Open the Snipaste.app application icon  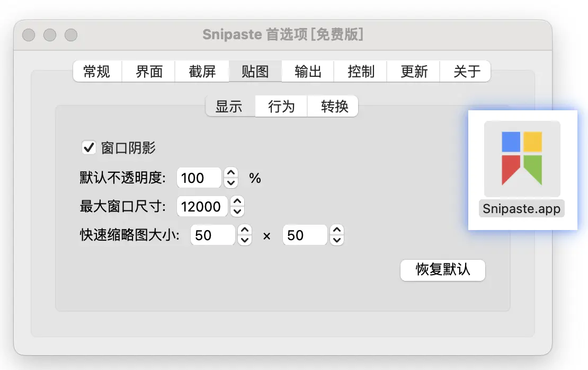522,159
